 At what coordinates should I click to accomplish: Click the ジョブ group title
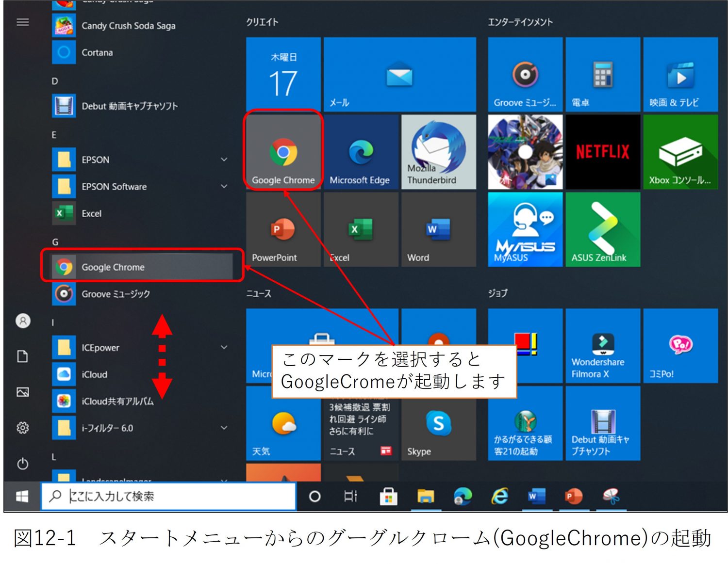point(498,293)
